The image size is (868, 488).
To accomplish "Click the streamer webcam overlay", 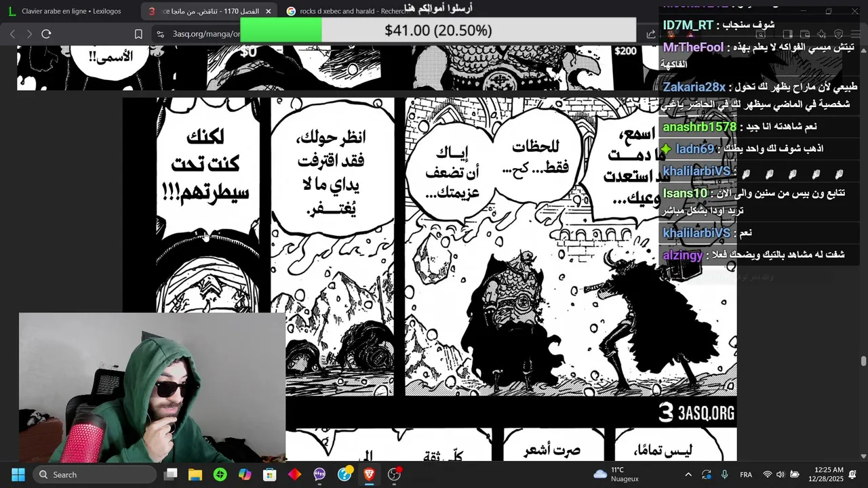I will 152,387.
